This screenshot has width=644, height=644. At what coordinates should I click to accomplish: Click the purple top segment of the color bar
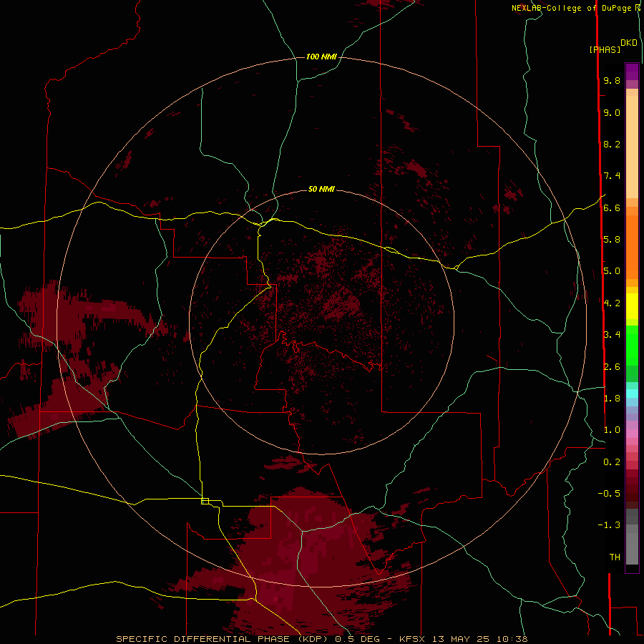632,72
